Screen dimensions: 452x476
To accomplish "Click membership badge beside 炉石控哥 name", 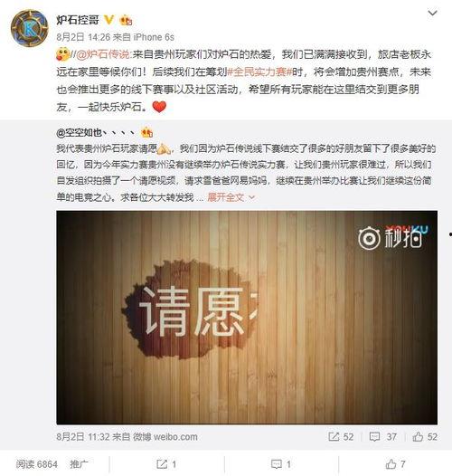I will click(126, 20).
